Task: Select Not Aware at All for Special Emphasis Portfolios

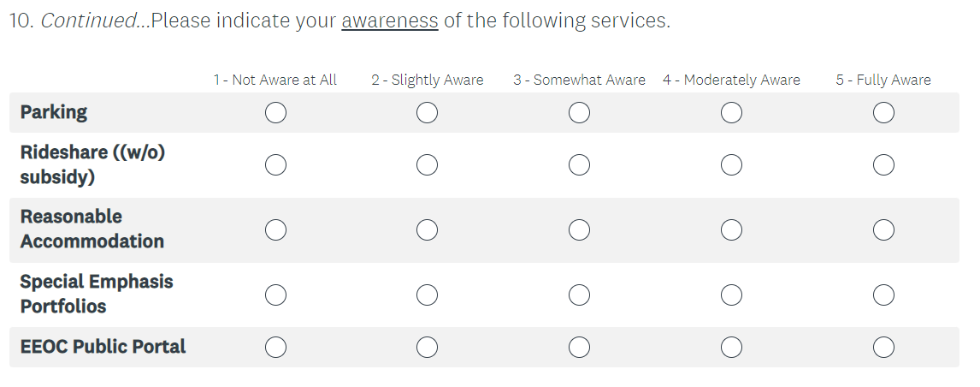Action: (x=275, y=295)
